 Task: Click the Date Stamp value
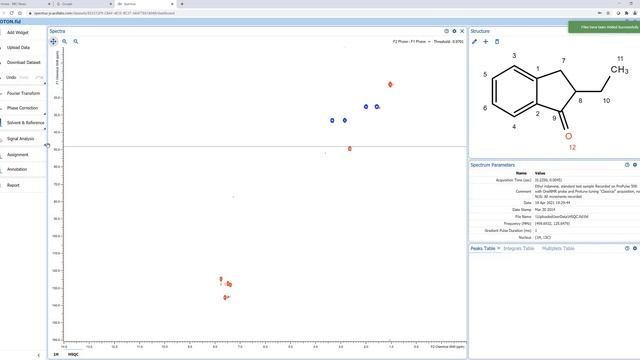coord(545,210)
